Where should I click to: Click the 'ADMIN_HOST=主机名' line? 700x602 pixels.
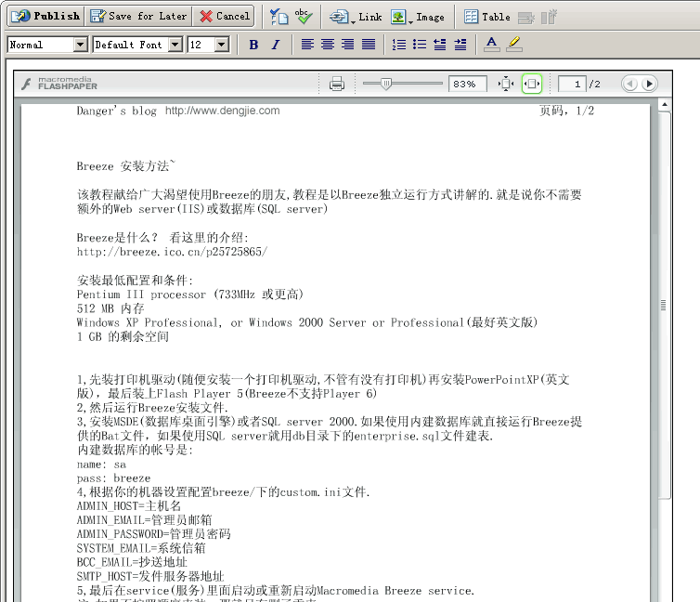pos(128,506)
